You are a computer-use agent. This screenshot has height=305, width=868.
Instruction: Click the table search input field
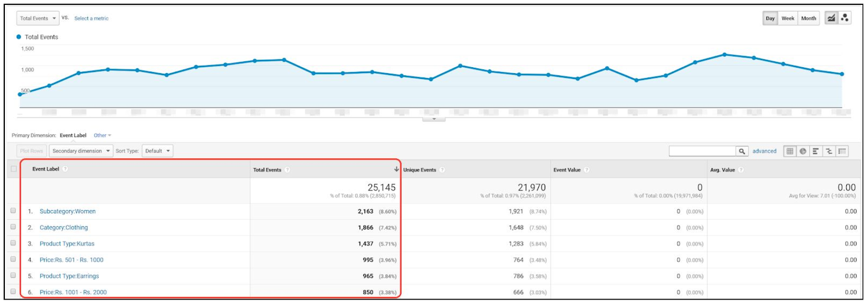(702, 151)
